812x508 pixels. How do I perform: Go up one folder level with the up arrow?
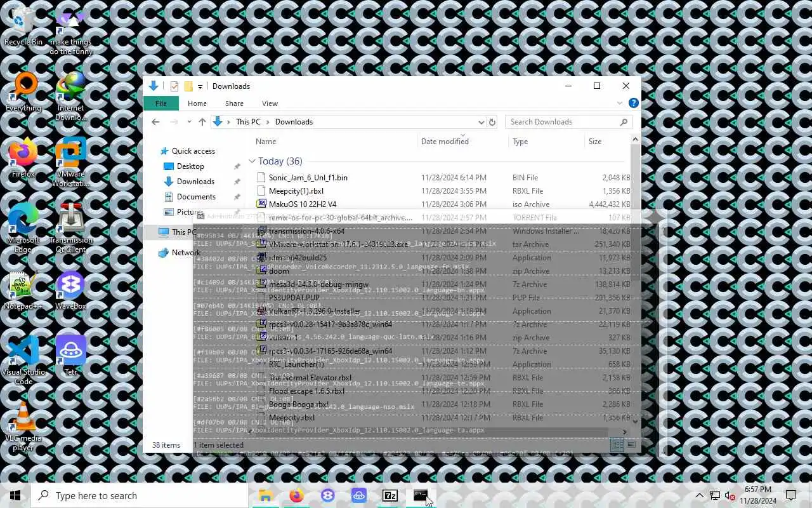click(x=202, y=122)
